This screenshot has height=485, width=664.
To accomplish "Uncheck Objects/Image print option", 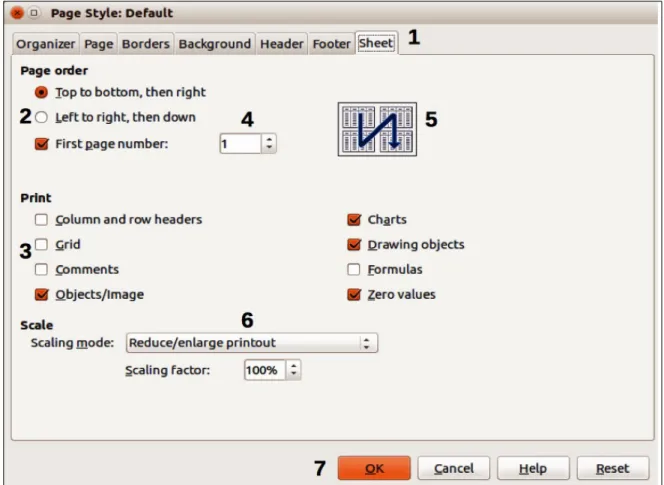I will click(x=42, y=294).
